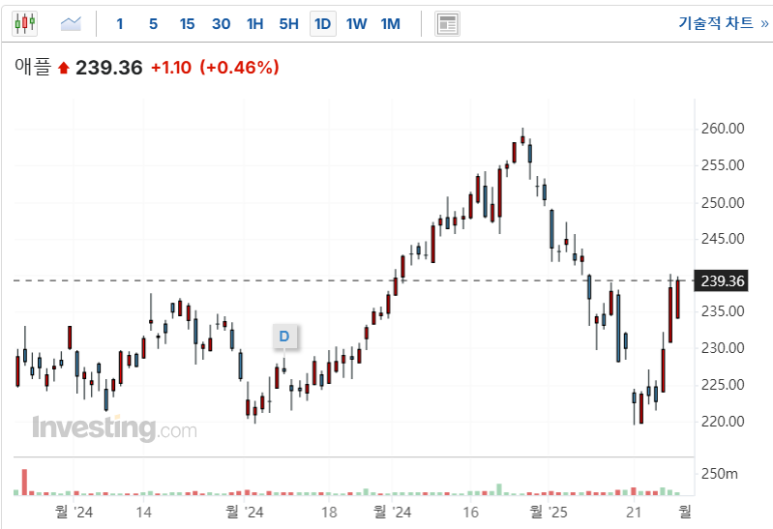Viewport: 773px width, 529px height.
Task: Click the 애플 stock name
Action: pos(33,67)
